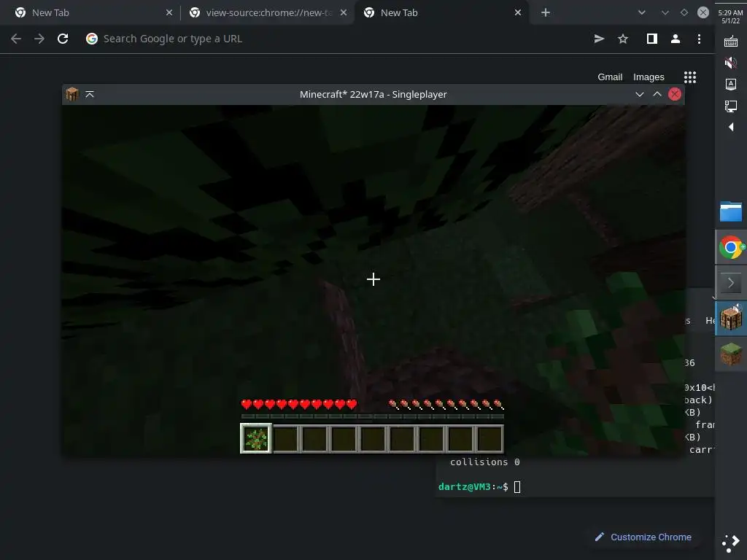Open the panel clock showing 5:29 AM
This screenshot has width=747, height=560.
[x=730, y=17]
